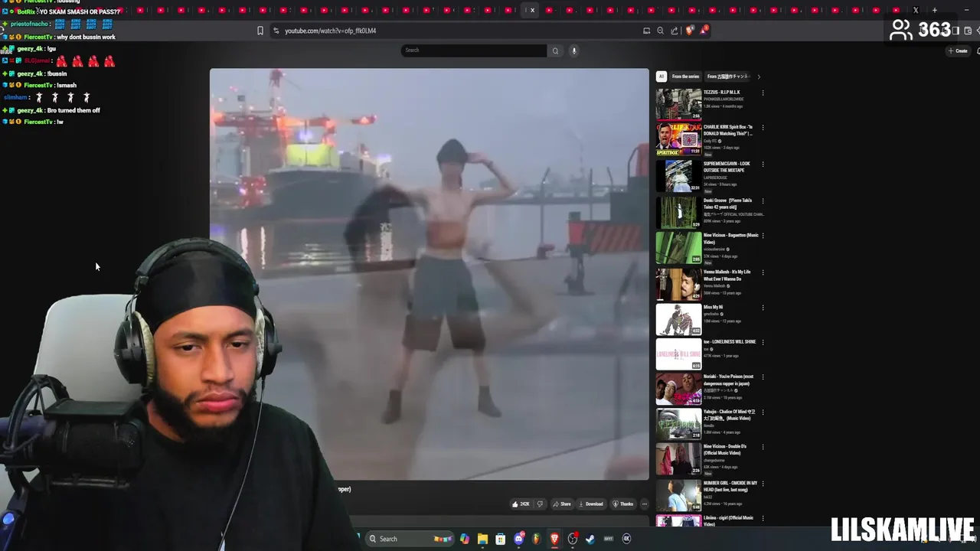Show more filter chips with the arrow
This screenshot has height=551, width=980.
coord(759,77)
